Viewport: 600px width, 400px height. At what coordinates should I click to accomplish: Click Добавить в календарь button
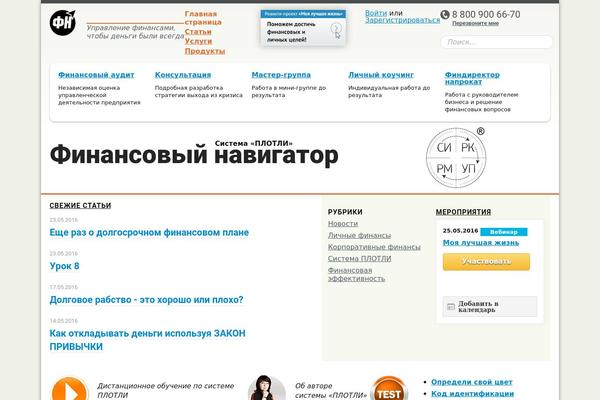pyautogui.click(x=490, y=307)
